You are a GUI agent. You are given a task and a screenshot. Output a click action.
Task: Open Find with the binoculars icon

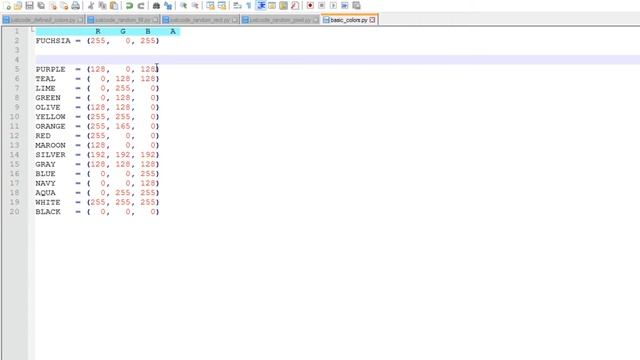156,6
